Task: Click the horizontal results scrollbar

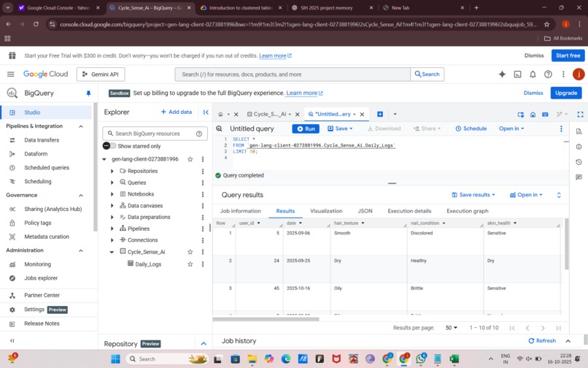Action: (x=266, y=319)
